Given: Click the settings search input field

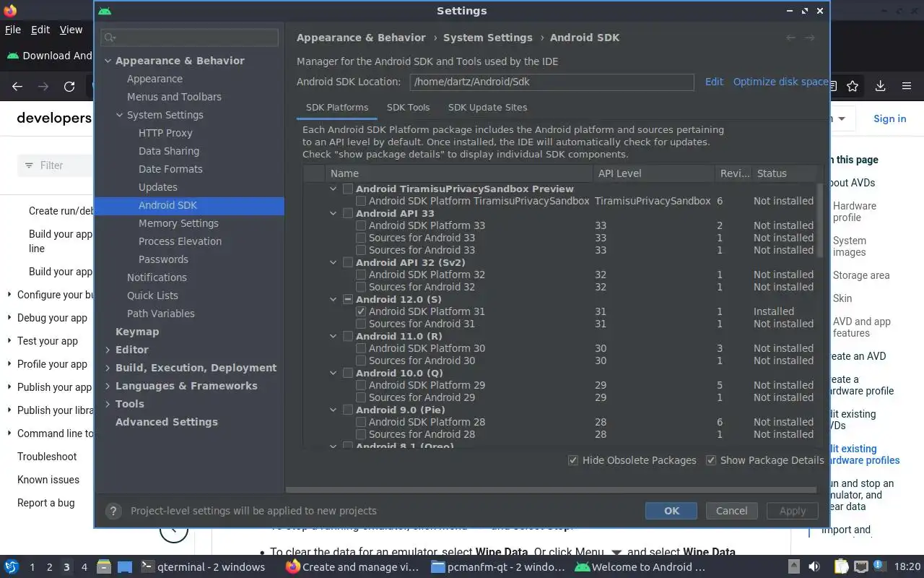Looking at the screenshot, I should click(x=190, y=38).
